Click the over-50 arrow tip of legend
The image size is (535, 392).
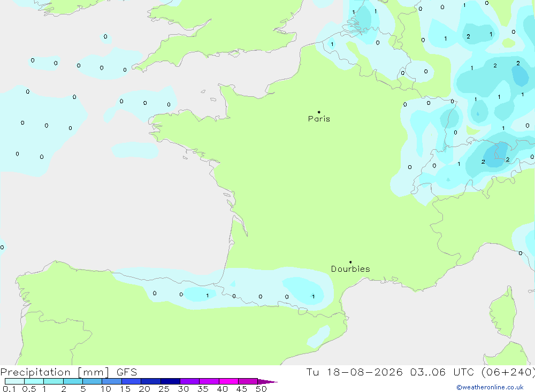point(267,382)
